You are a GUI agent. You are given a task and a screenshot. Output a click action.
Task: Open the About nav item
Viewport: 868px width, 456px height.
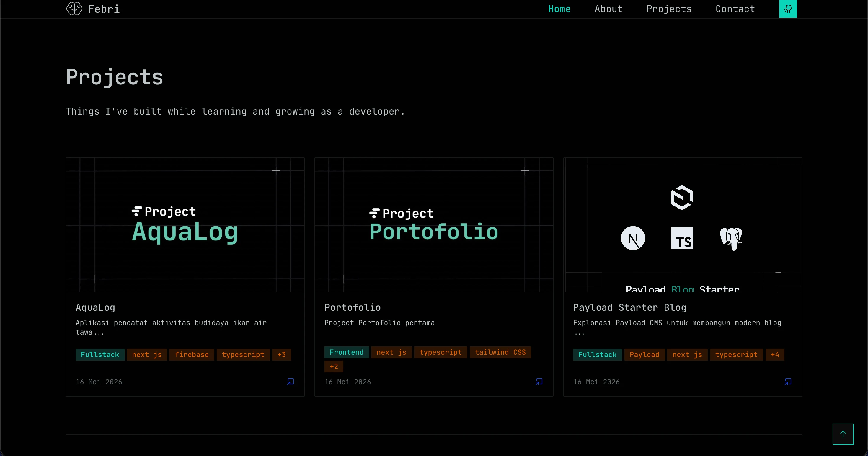pyautogui.click(x=608, y=9)
